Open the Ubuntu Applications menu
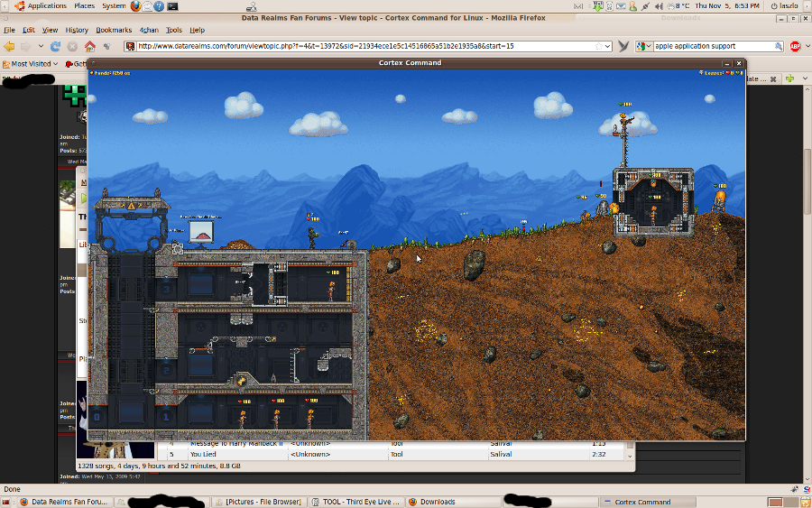The width and height of the screenshot is (812, 508). pyautogui.click(x=40, y=5)
